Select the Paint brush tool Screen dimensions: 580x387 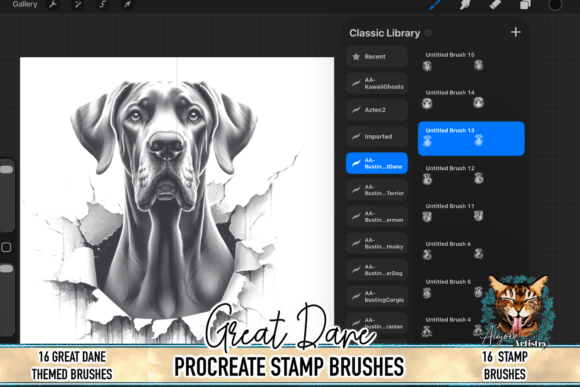(435, 4)
